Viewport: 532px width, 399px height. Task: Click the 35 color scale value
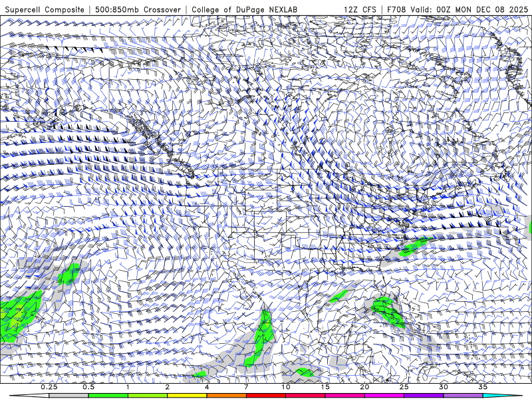coord(483,387)
